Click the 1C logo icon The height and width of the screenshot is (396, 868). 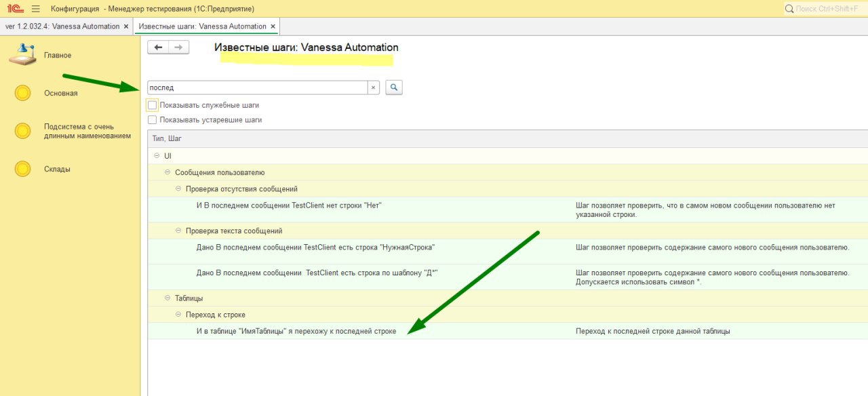(14, 8)
